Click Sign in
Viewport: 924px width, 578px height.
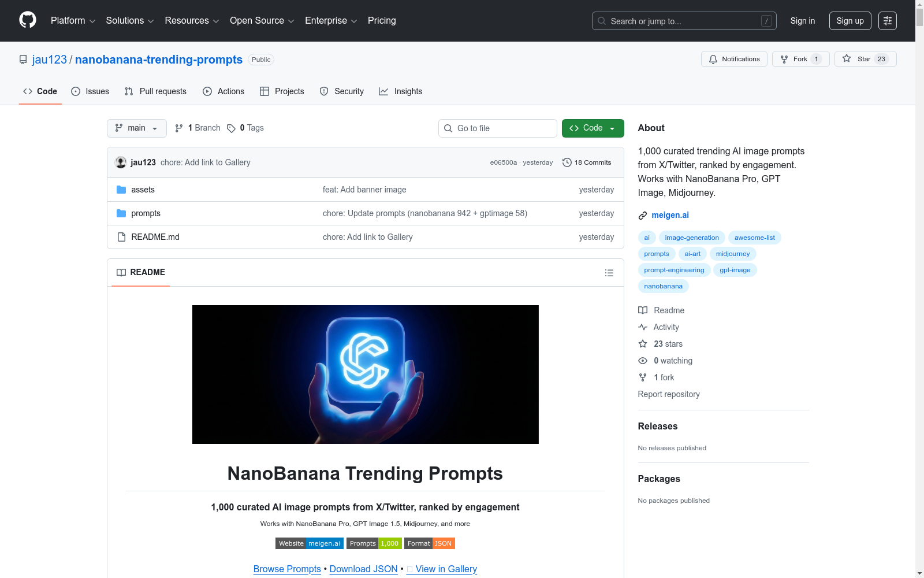coord(803,21)
